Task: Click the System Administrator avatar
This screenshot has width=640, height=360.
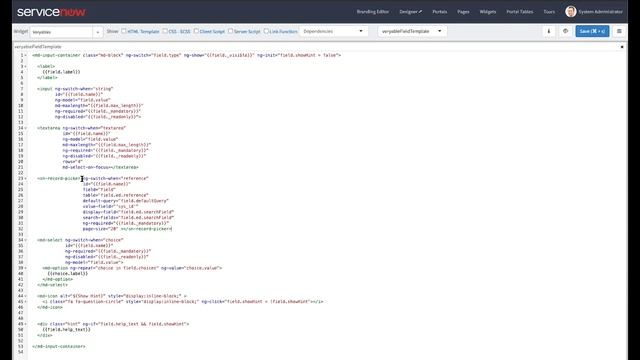Action: tap(571, 11)
